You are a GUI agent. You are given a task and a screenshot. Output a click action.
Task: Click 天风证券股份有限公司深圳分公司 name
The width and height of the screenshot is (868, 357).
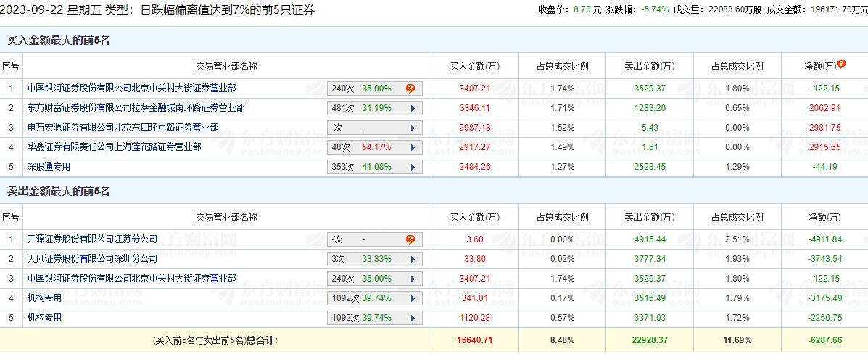point(93,259)
